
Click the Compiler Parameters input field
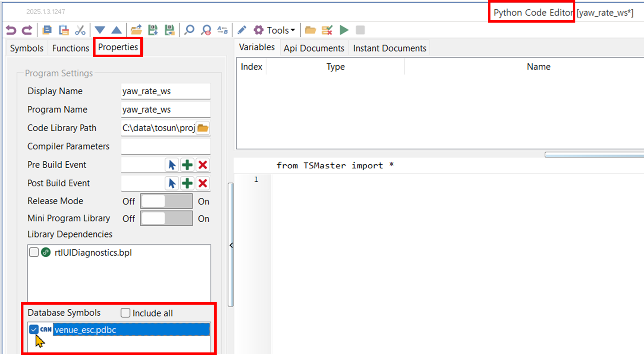(x=165, y=146)
